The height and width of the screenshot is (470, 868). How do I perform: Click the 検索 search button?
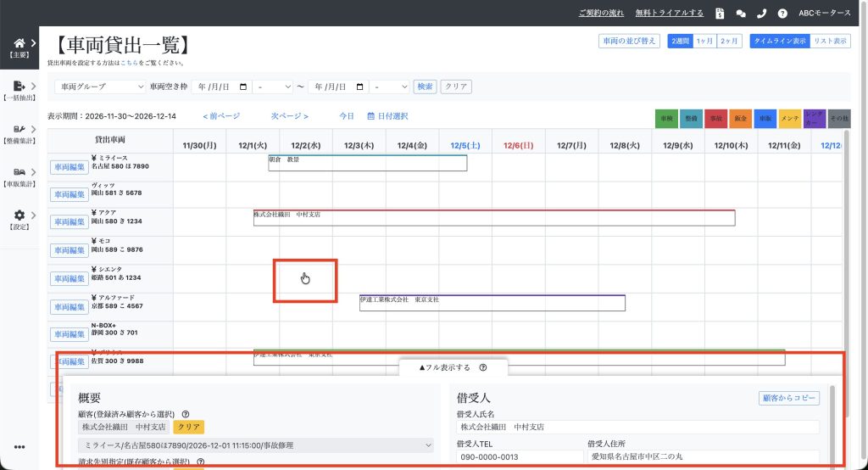[426, 87]
